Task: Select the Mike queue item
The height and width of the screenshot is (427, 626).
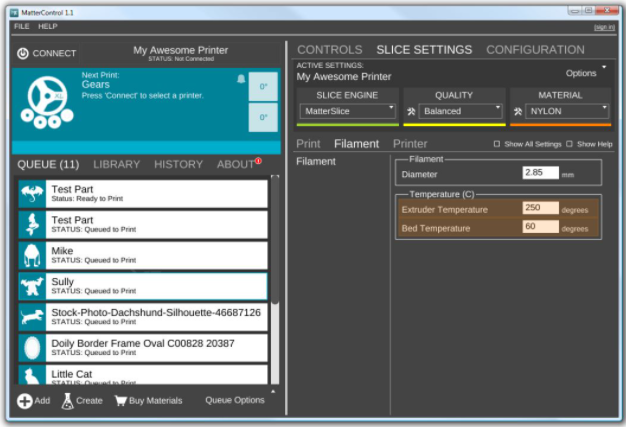Action: (x=143, y=255)
